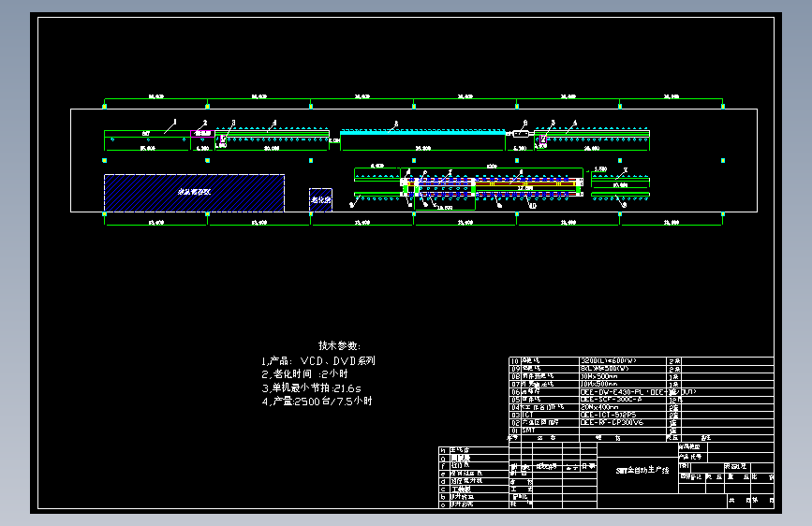Select the "老化房" hatched box
Screen dimensions: 812x526
[x=320, y=200]
